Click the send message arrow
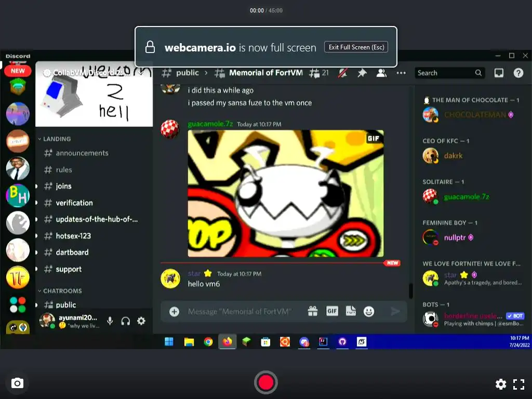Viewport: 532px width, 399px height. (395, 312)
